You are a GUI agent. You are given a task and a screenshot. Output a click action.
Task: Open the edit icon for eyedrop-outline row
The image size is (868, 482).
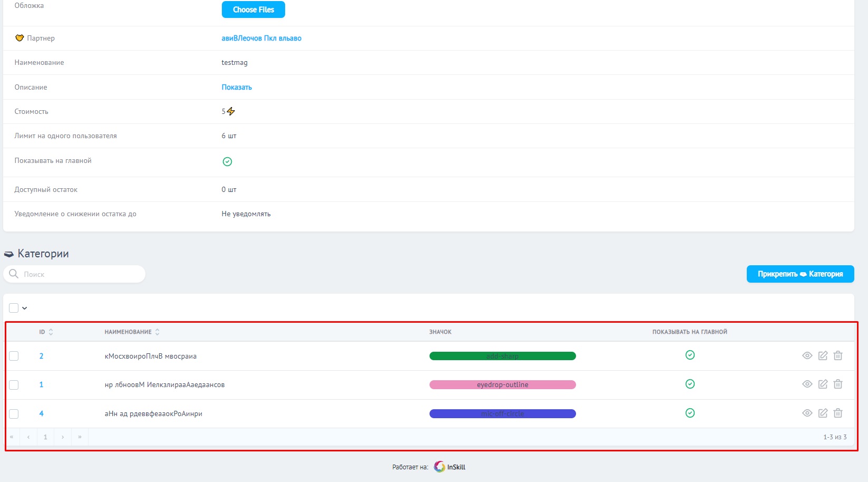823,384
